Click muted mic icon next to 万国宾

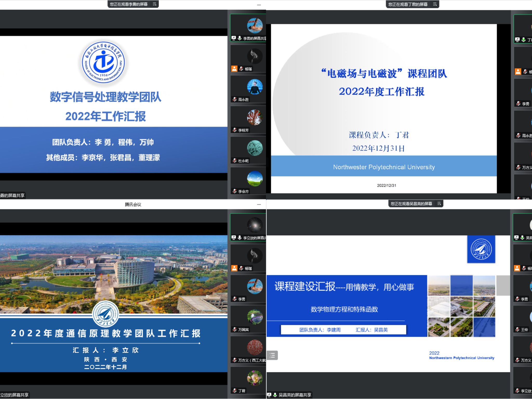[x=235, y=329]
